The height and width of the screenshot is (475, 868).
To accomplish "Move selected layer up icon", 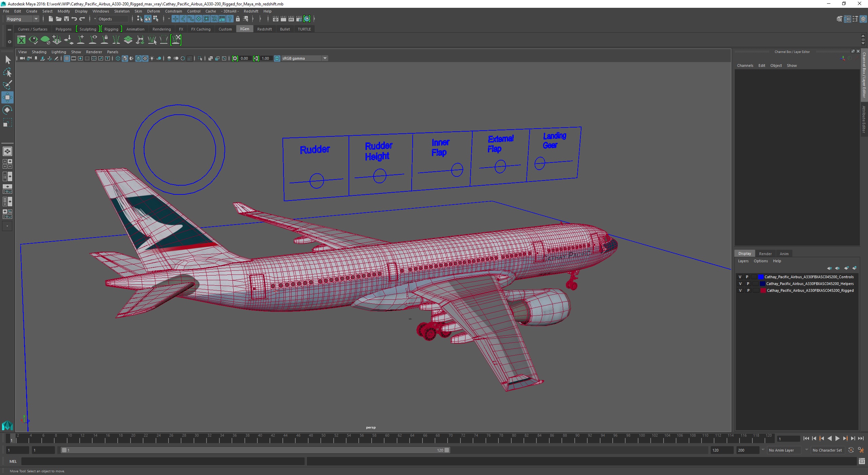I will tap(829, 268).
